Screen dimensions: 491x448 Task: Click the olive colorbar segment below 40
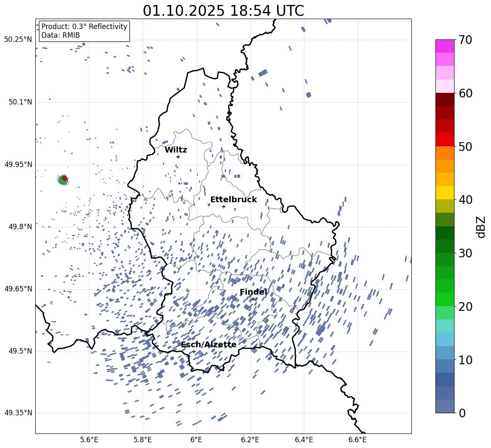click(x=445, y=206)
